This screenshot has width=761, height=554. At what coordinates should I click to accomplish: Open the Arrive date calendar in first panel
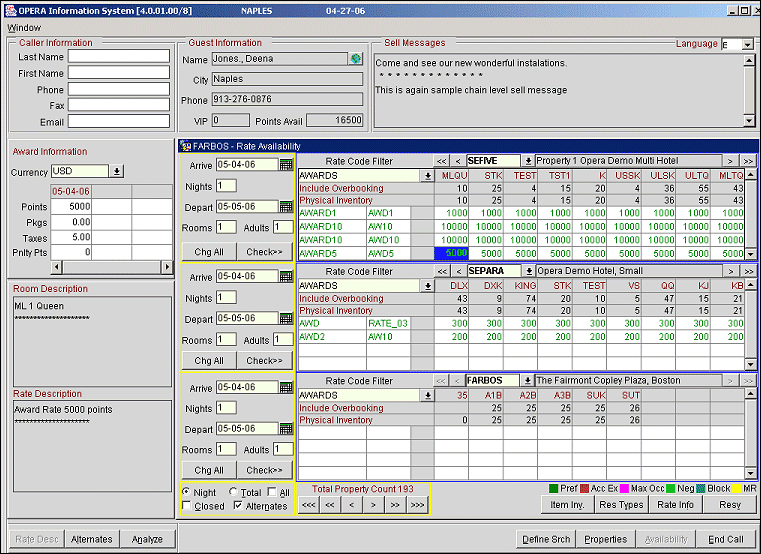pyautogui.click(x=286, y=165)
